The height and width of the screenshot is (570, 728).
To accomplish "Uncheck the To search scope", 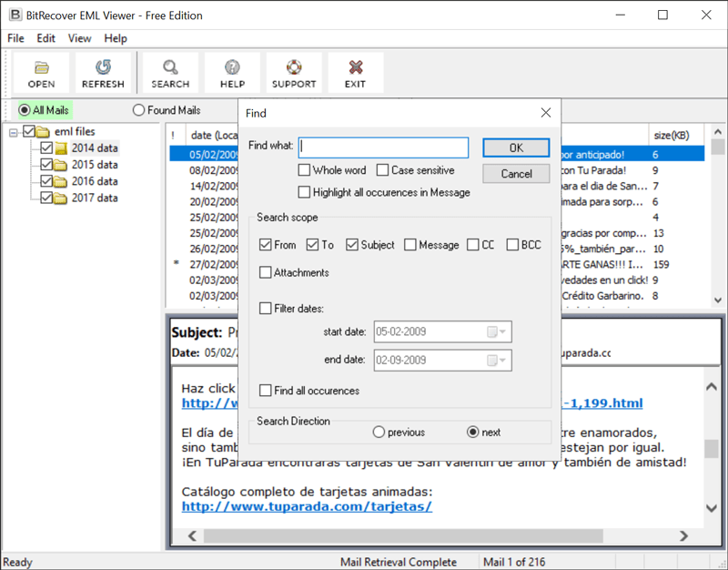I will 312,244.
